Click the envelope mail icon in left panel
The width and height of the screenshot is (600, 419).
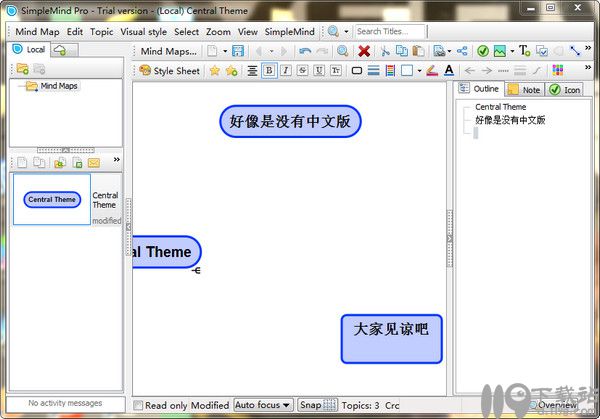click(x=94, y=163)
